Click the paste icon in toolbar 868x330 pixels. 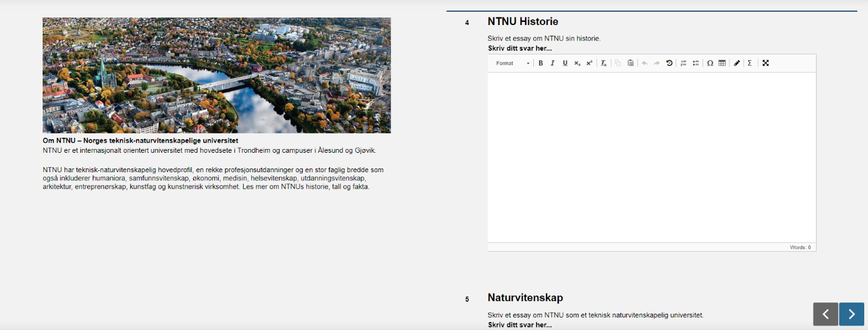[630, 63]
